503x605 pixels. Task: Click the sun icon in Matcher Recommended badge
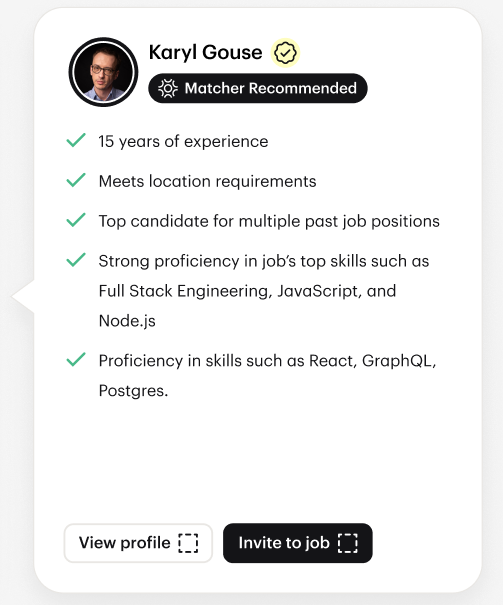pyautogui.click(x=168, y=88)
